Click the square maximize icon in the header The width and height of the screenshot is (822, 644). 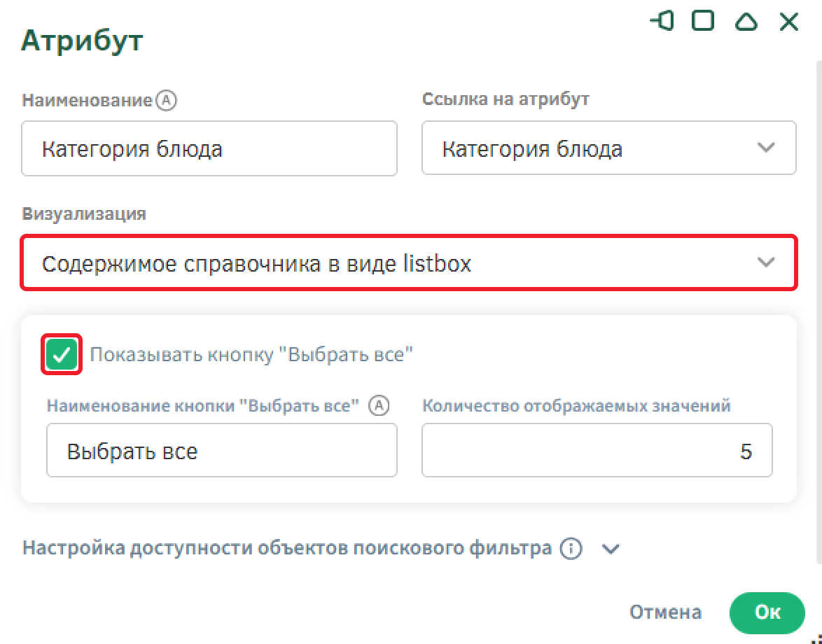coord(702,22)
